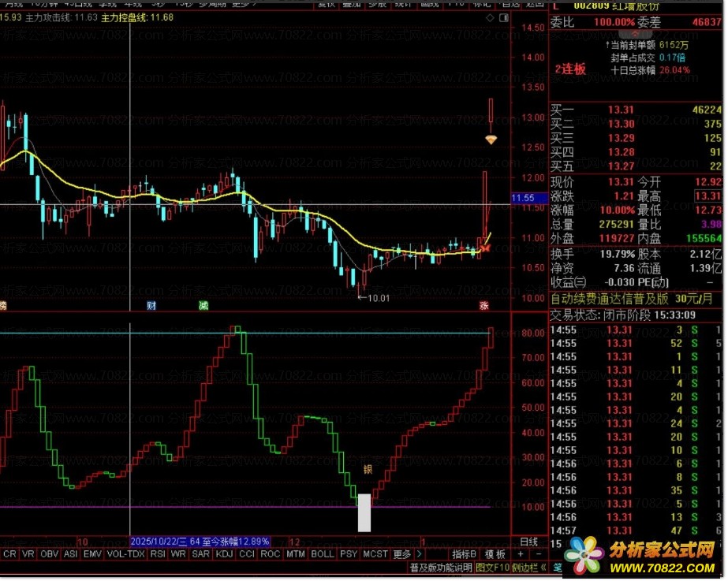Image resolution: width=728 pixels, height=581 pixels.
Task: Click the white bar at the indicator bottom
Action: tap(364, 512)
